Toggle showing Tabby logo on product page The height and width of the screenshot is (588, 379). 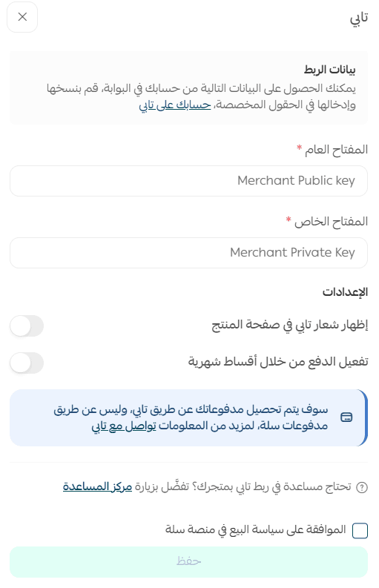click(27, 326)
